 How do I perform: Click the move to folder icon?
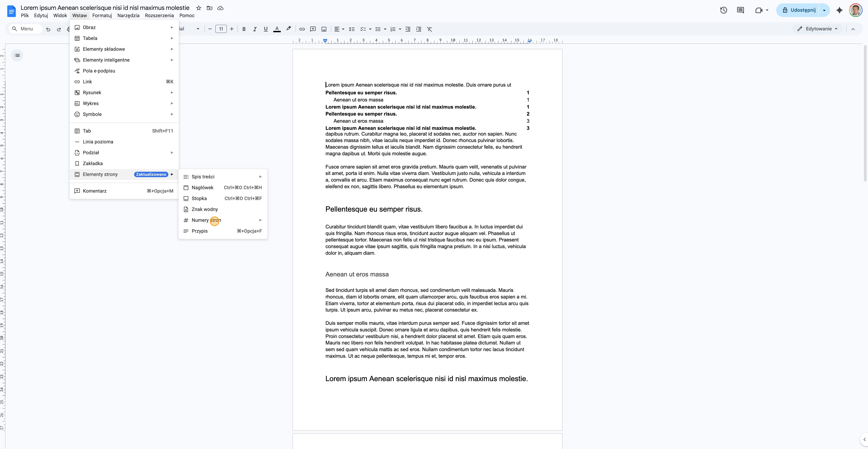click(210, 8)
